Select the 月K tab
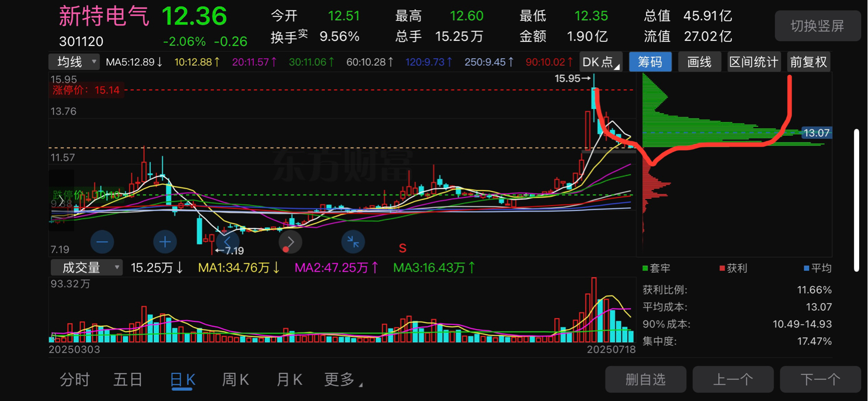The height and width of the screenshot is (401, 868). coord(289,380)
